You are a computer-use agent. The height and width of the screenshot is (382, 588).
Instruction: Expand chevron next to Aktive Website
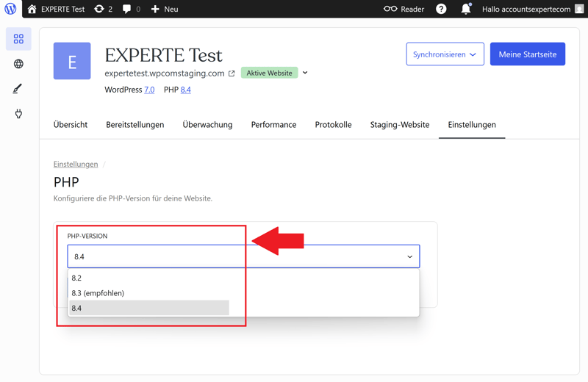pyautogui.click(x=305, y=73)
